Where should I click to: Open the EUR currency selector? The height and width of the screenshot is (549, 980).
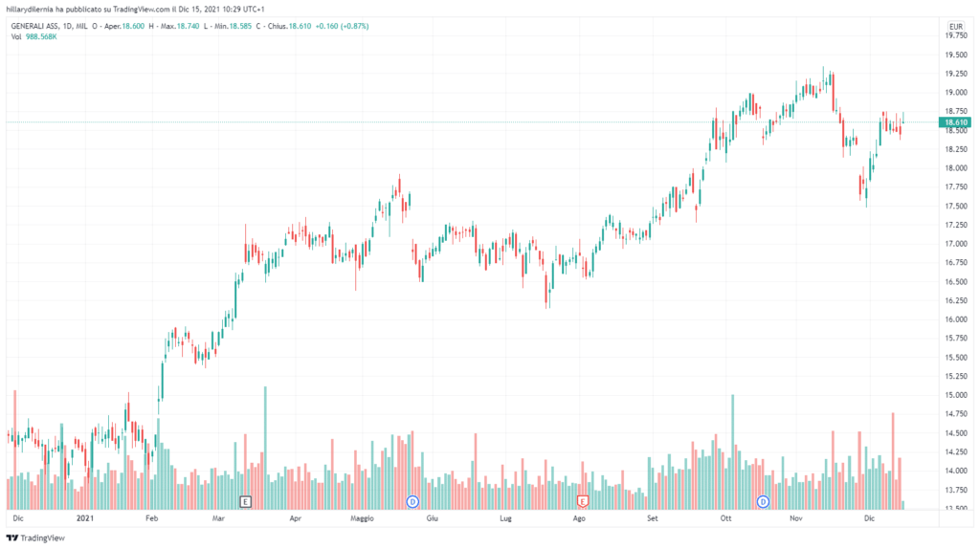[x=954, y=26]
